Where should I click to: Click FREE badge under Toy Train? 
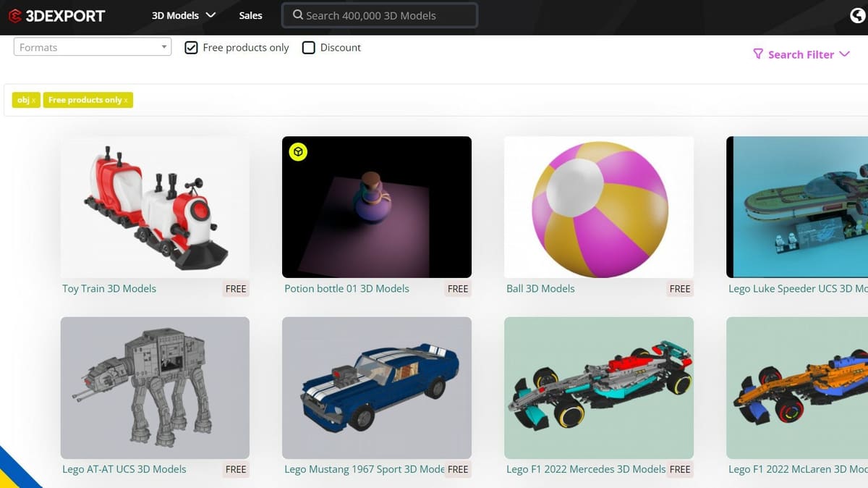tap(236, 288)
